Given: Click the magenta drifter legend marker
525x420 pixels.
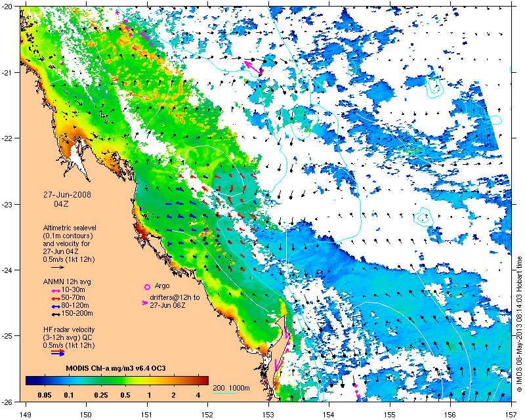Looking at the screenshot, I should [144, 303].
